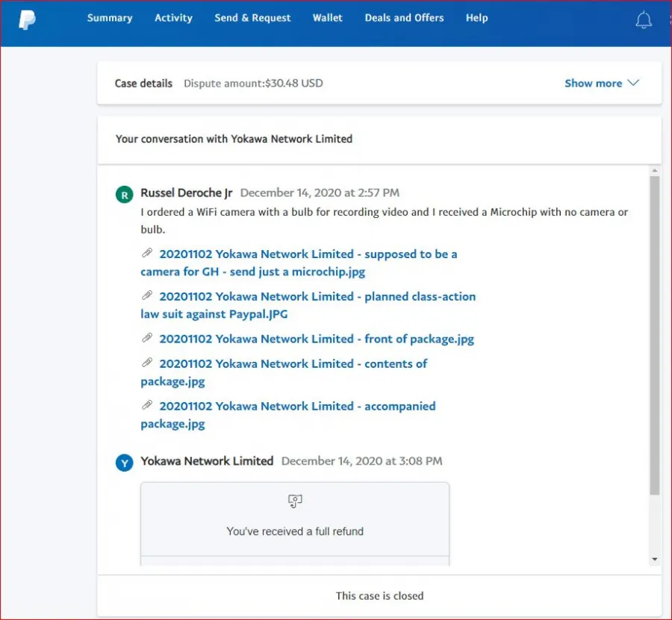Click timestamp 'December 14, 2020 at 3:08 PM'

[361, 461]
